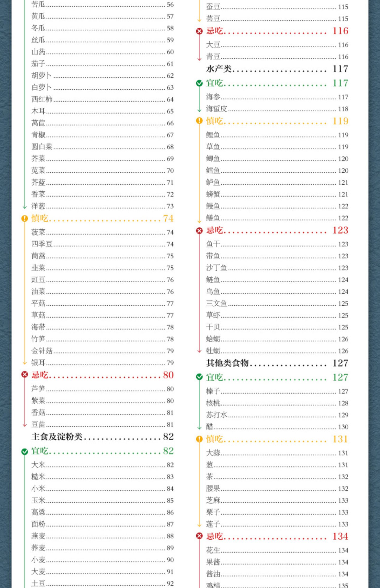Click the orange warning icon beside 慎吃 74
This screenshot has height=588, width=380.
(x=25, y=218)
